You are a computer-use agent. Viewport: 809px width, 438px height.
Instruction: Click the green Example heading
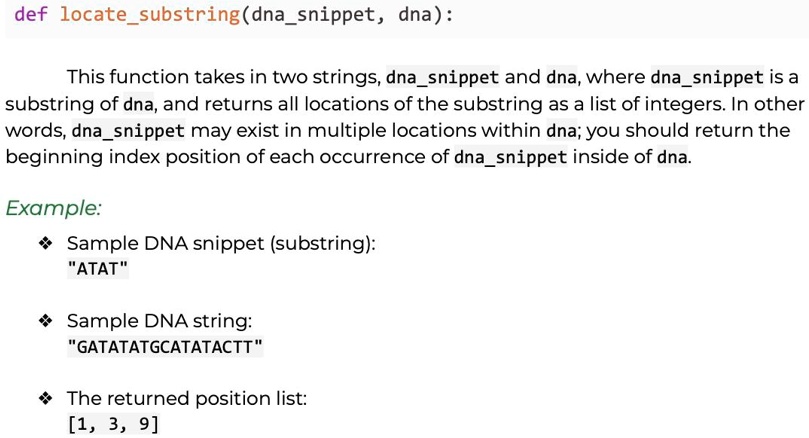(53, 208)
